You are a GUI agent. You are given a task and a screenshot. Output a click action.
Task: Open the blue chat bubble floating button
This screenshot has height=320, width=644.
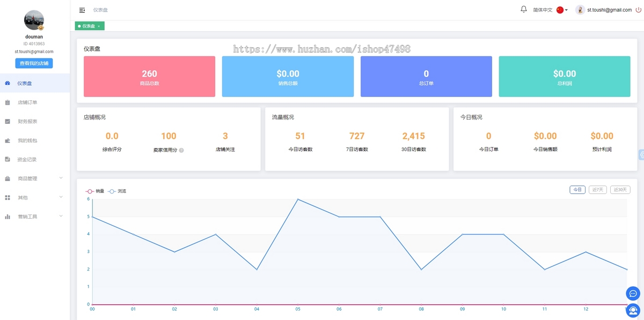click(x=633, y=294)
